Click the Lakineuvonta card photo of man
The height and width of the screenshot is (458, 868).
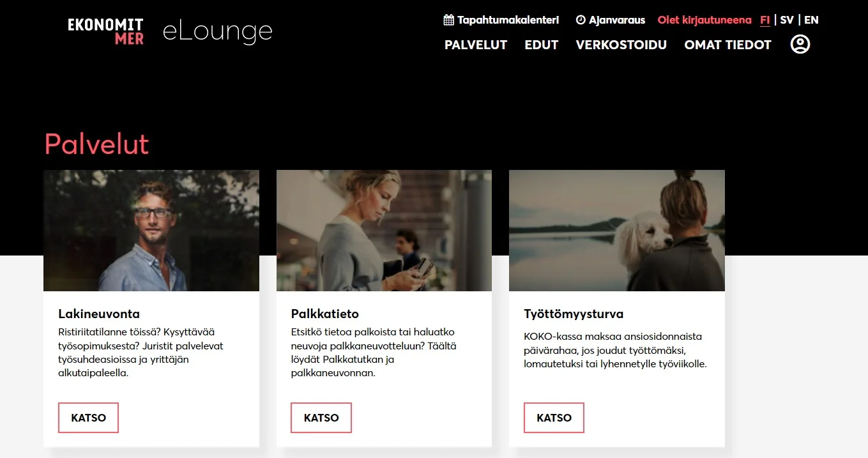click(x=151, y=231)
